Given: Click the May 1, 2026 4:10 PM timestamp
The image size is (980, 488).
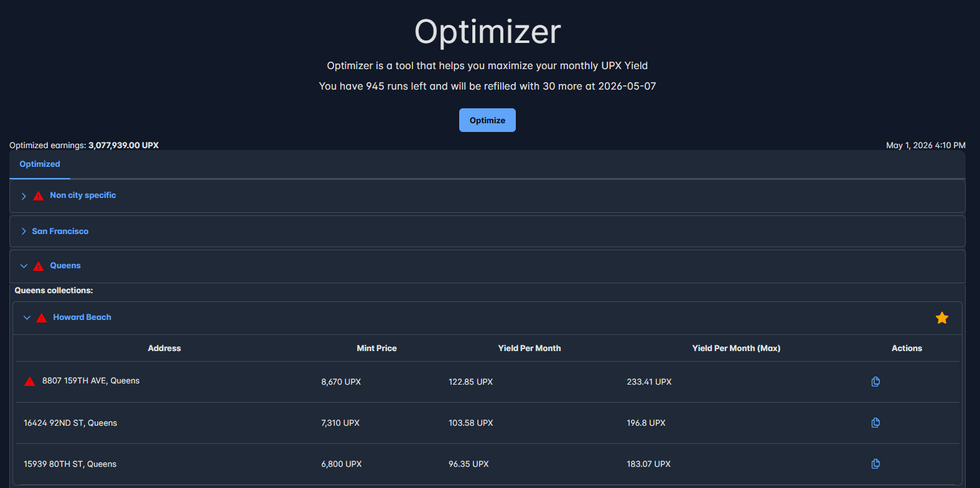Looking at the screenshot, I should coord(926,145).
